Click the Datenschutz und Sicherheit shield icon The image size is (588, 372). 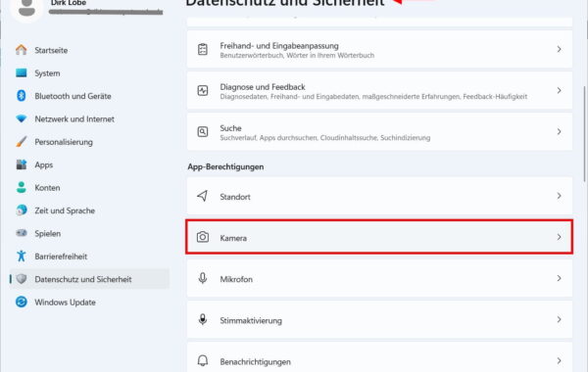point(22,279)
